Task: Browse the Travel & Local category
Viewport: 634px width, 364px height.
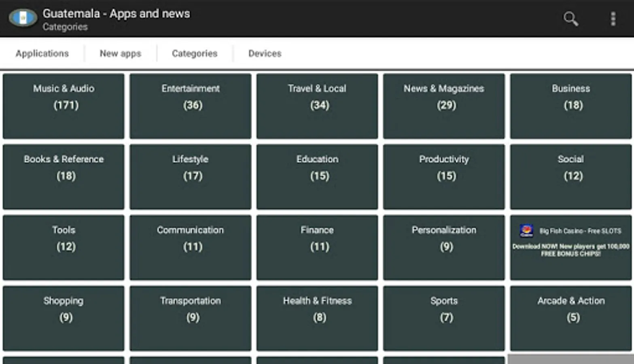Action: pos(317,106)
